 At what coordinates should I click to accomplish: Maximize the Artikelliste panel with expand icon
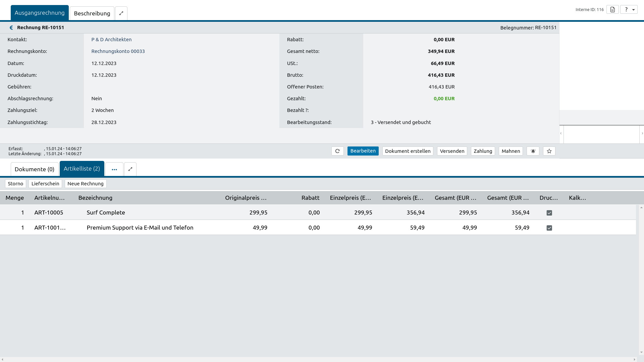(x=130, y=169)
